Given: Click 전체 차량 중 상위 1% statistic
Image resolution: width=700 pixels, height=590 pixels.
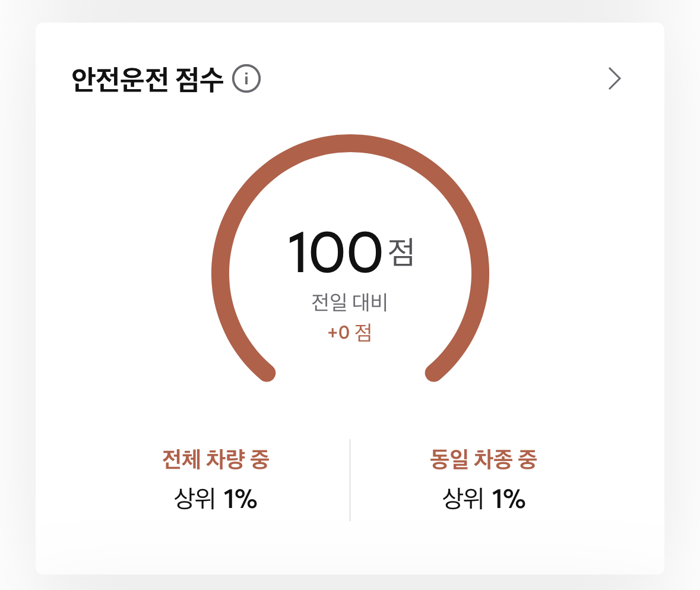Looking at the screenshot, I should 215,478.
